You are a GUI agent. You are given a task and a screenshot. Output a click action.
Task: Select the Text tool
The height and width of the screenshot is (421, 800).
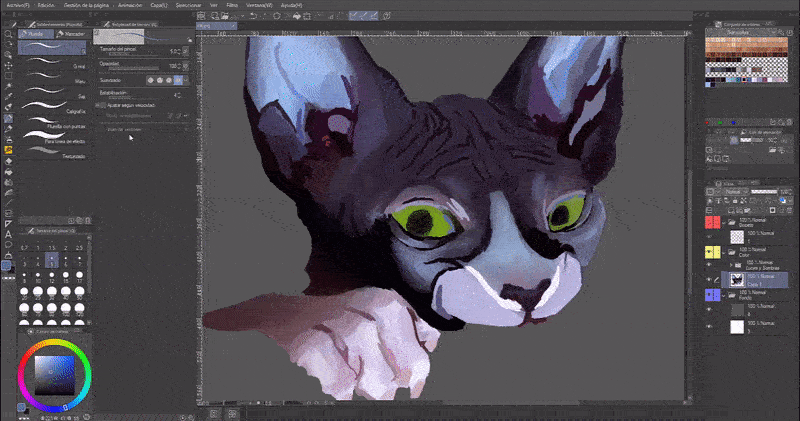coord(8,234)
